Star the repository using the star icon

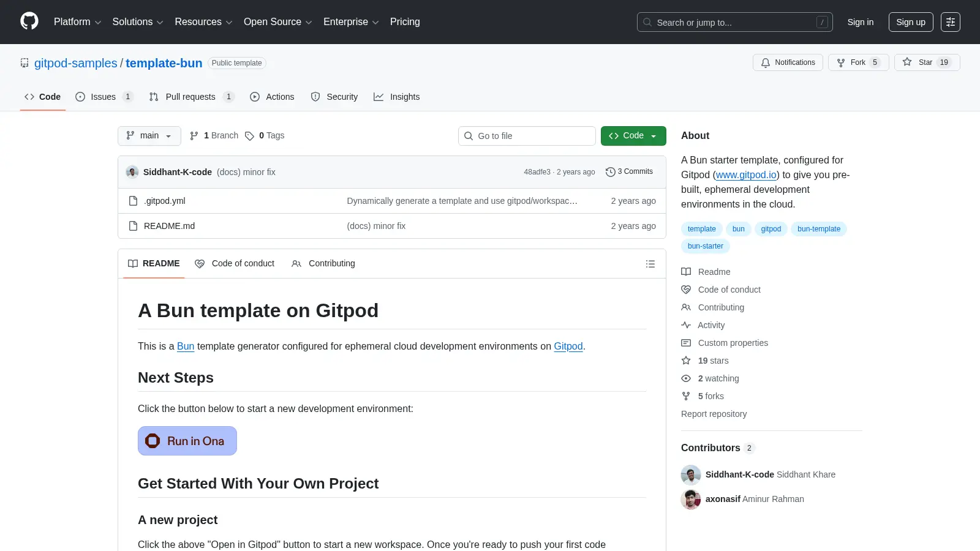coord(907,62)
